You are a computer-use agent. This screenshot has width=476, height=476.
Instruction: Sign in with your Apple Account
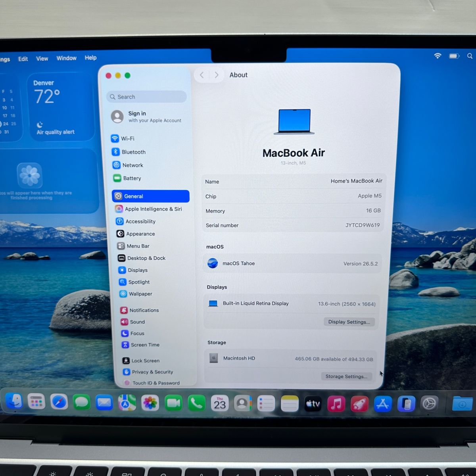tap(146, 117)
